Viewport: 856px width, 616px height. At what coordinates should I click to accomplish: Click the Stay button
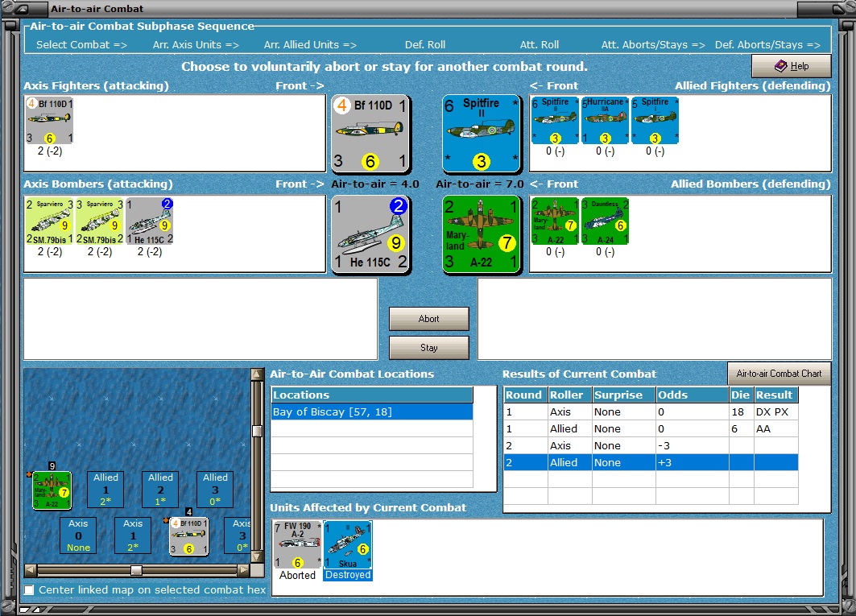pos(428,347)
